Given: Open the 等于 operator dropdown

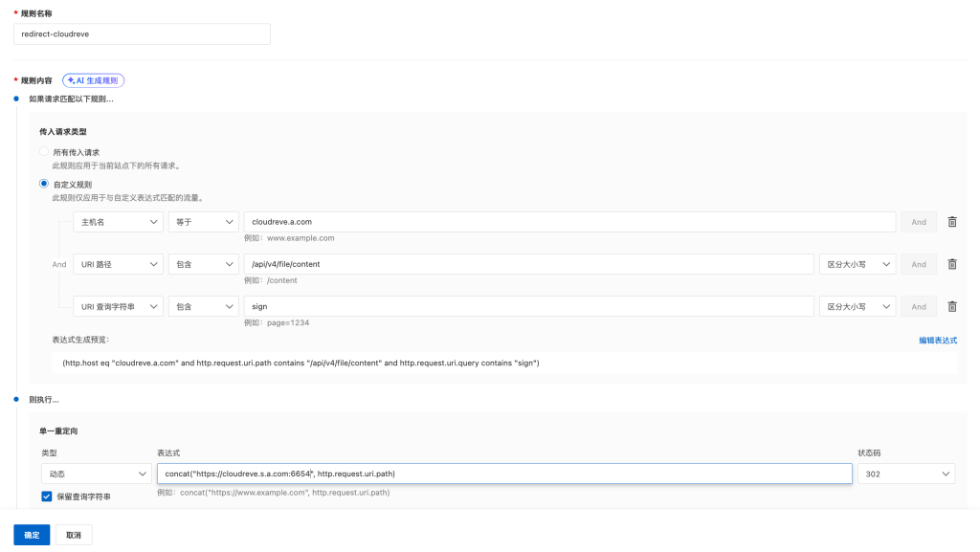Looking at the screenshot, I should pyautogui.click(x=203, y=222).
